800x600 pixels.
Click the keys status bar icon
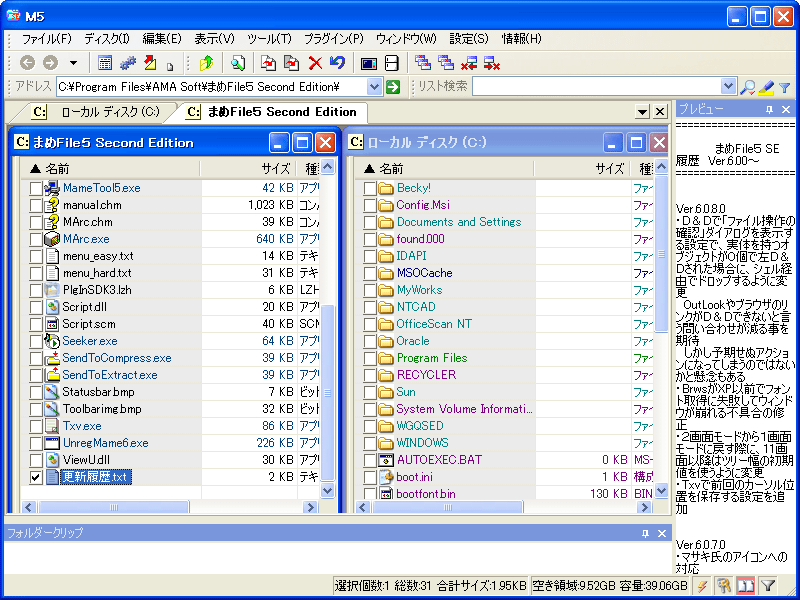[723, 586]
